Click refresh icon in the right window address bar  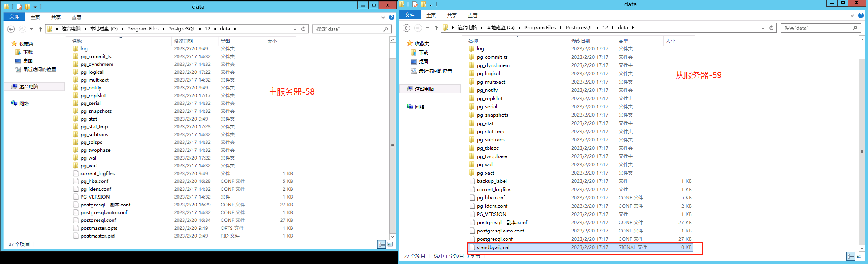[771, 28]
